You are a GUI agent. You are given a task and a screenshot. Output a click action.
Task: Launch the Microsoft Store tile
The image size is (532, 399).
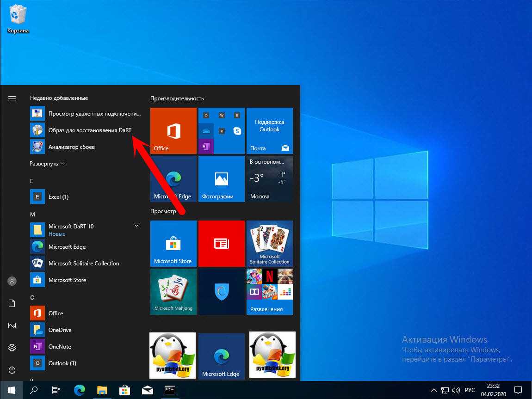[173, 244]
